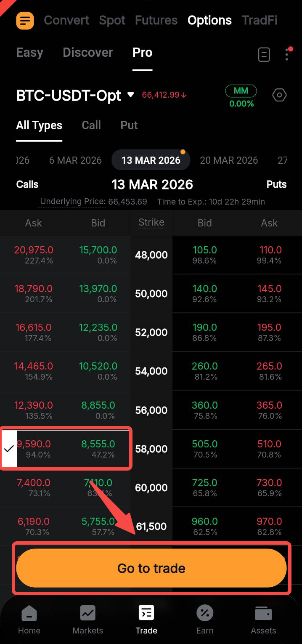The image size is (302, 644).
Task: Open the hexagon settings icon
Action: (x=279, y=95)
